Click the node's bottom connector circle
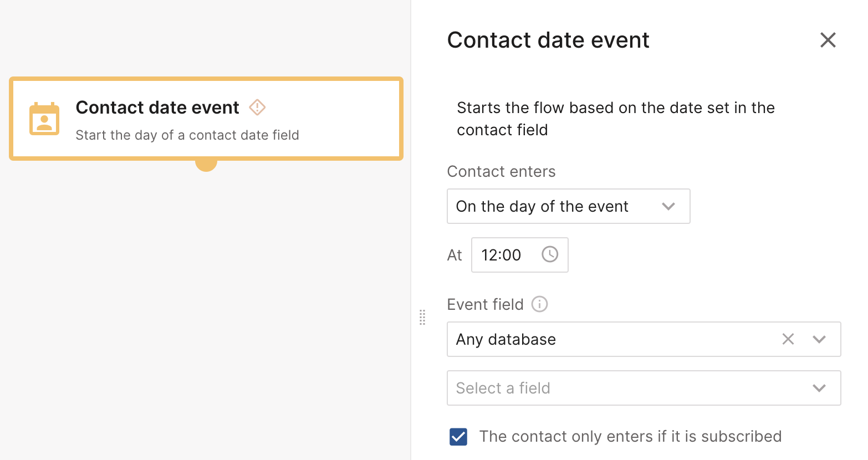The image size is (868, 460). pyautogui.click(x=206, y=165)
